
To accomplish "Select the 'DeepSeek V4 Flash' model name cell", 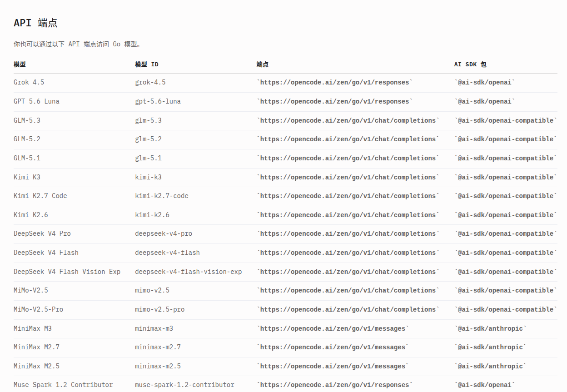I will [x=46, y=253].
